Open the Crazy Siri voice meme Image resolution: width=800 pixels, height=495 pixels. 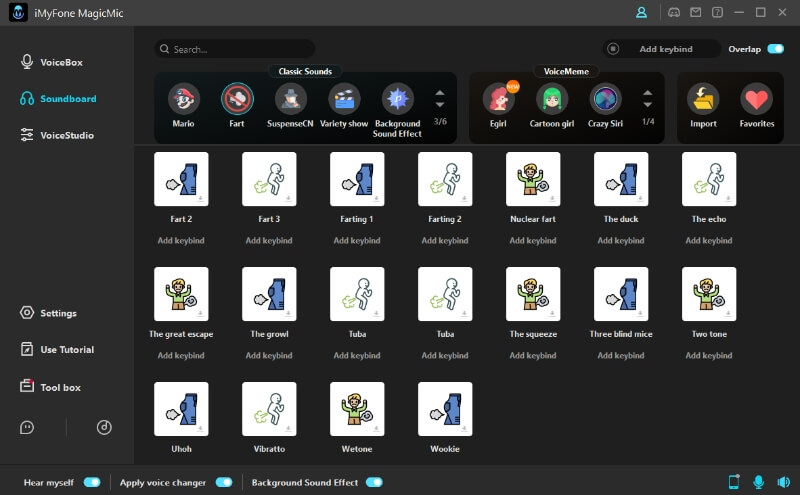point(605,99)
